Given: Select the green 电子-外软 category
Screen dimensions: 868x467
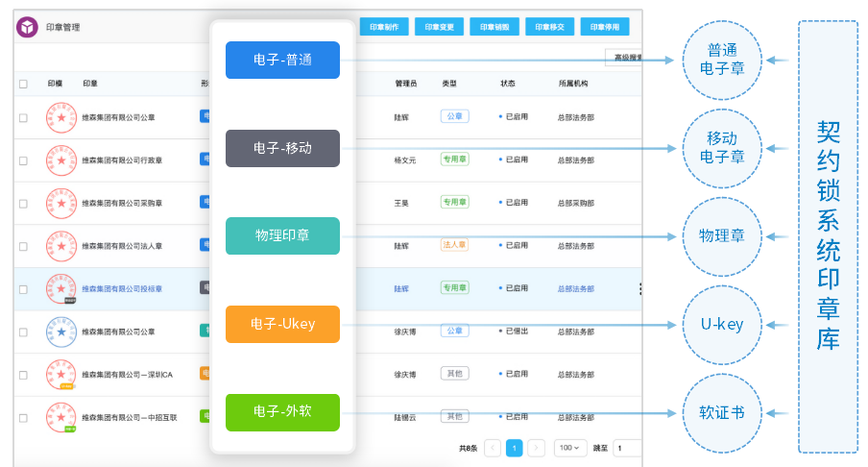Looking at the screenshot, I should point(282,412).
